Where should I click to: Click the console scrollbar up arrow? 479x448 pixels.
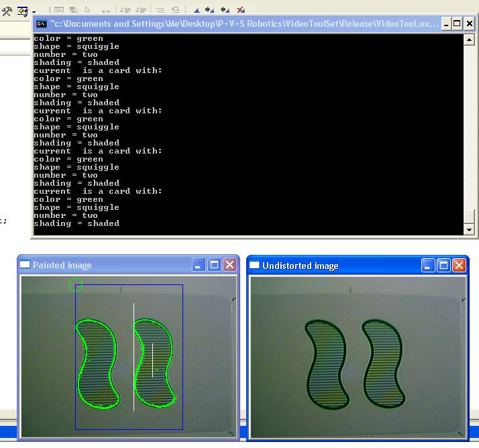tap(469, 40)
